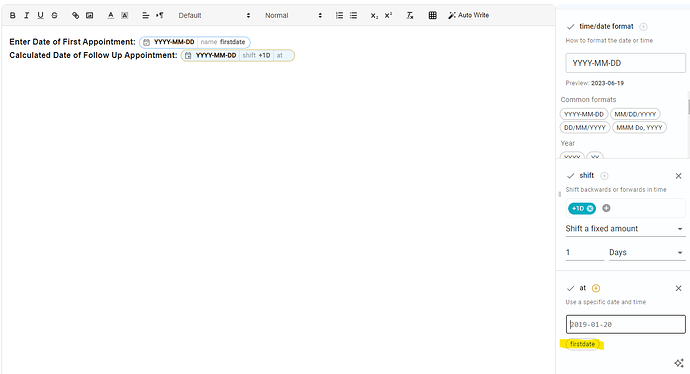Open the Days unit dropdown

pyautogui.click(x=647, y=253)
